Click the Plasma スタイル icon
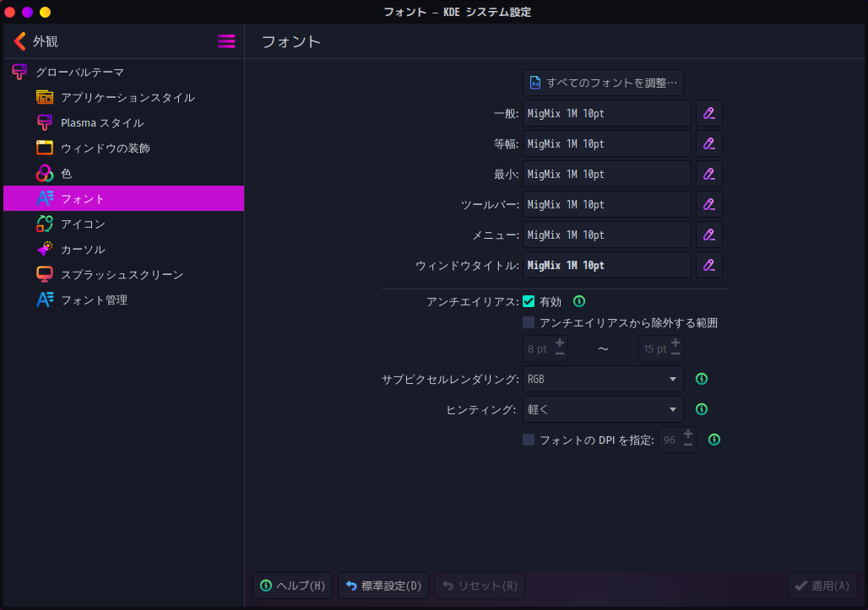 (45, 123)
